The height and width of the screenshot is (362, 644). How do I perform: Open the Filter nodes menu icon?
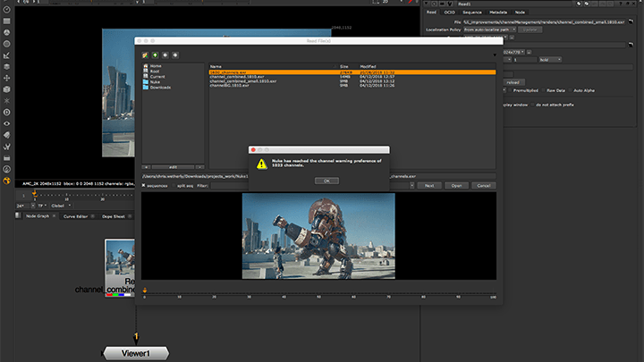point(6,44)
